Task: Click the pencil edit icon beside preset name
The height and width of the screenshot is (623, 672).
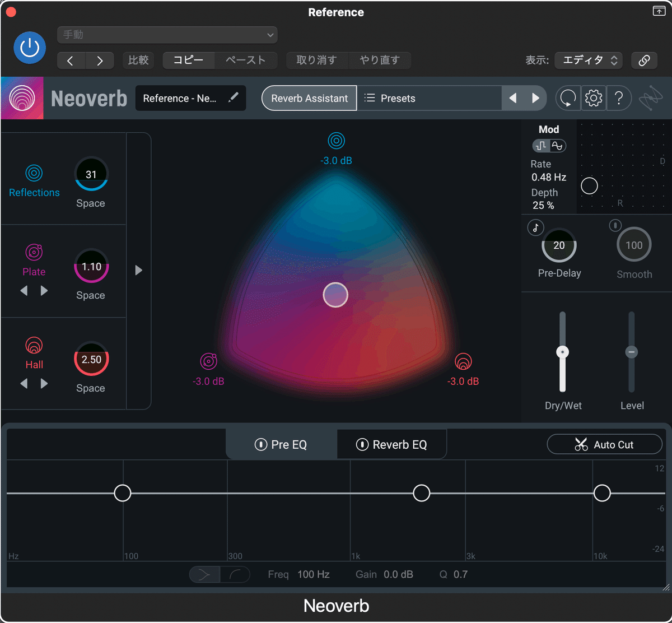Action: (234, 97)
